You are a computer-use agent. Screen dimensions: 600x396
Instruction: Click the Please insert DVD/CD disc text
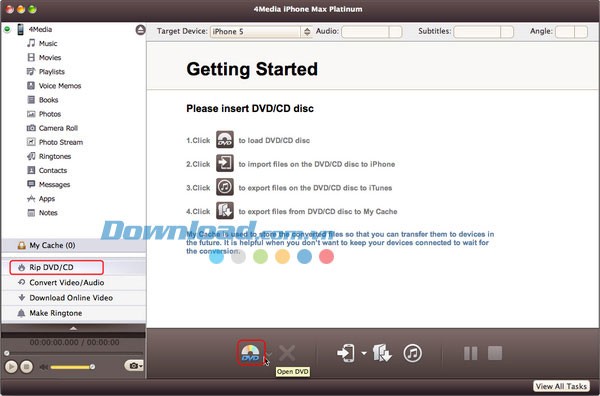[250, 109]
